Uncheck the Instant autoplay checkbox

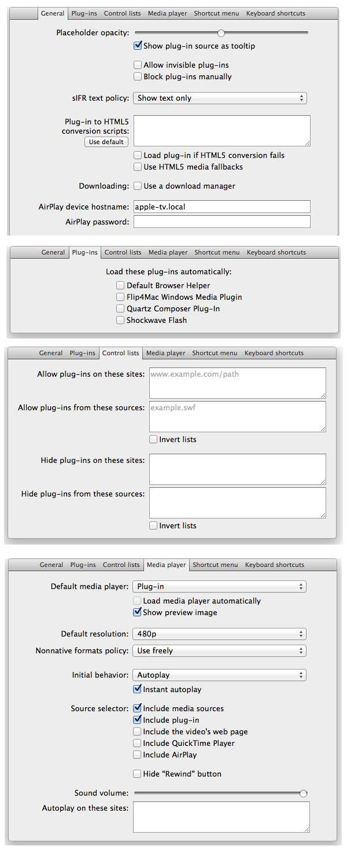click(138, 689)
